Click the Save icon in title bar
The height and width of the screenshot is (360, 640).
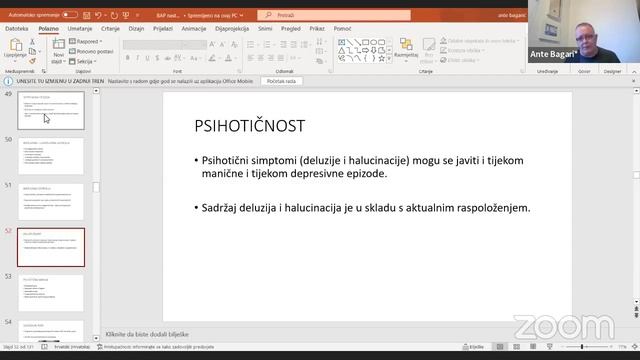(87, 15)
